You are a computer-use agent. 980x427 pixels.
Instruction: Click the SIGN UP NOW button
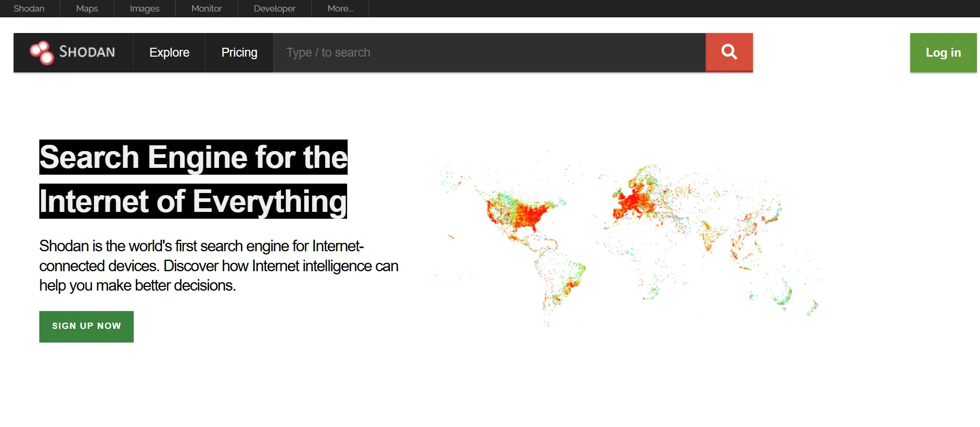click(x=87, y=326)
